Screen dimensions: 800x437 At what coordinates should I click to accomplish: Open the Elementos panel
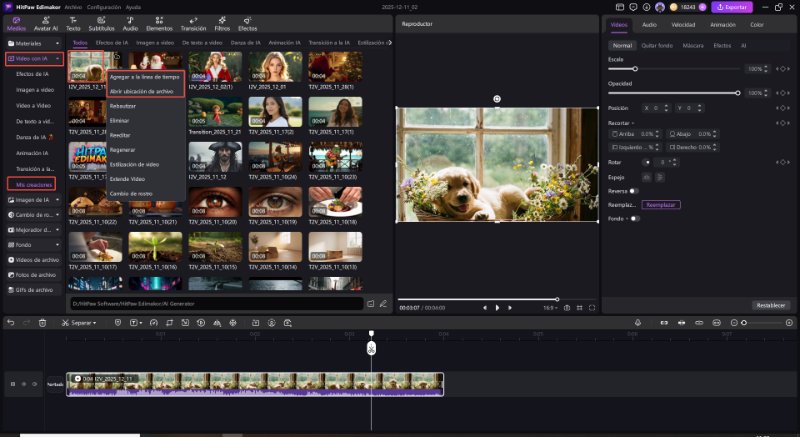click(159, 23)
